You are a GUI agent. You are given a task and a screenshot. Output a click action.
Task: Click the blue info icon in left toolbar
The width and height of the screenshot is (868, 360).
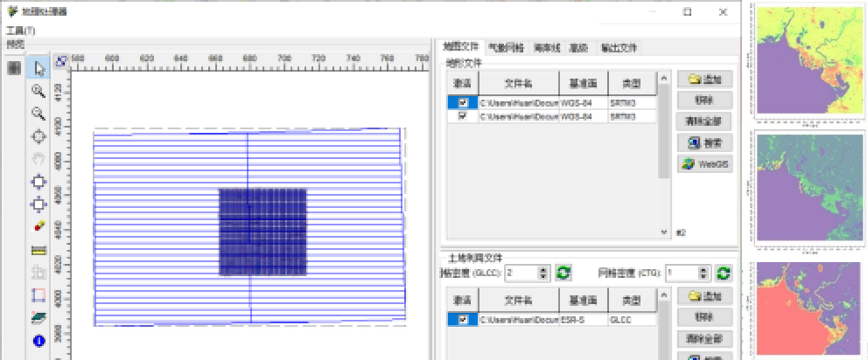click(x=38, y=341)
